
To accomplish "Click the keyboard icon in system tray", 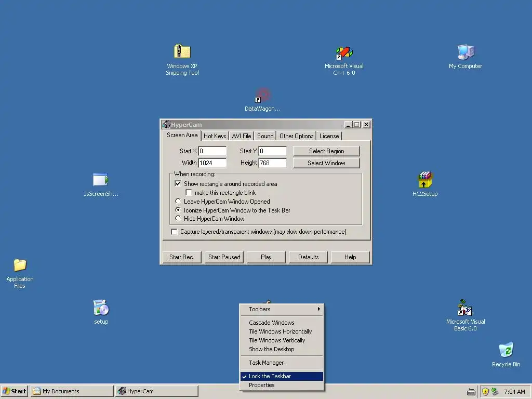I will [x=471, y=392].
